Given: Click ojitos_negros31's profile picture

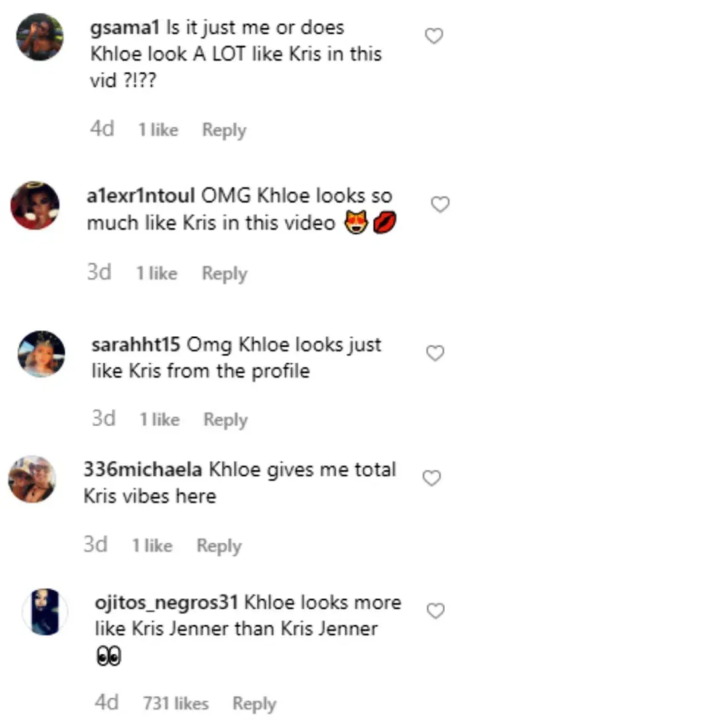Looking at the screenshot, I should pos(45,612).
